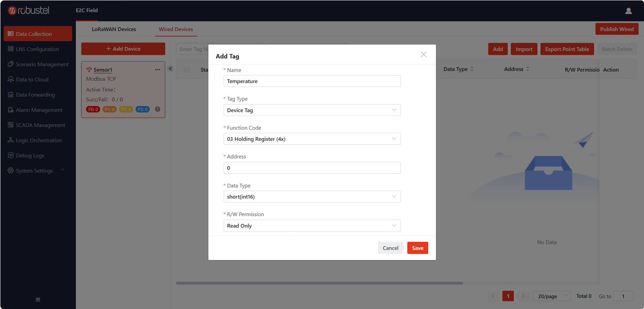644x309 pixels.
Task: Open the Tag Type dropdown
Action: (x=312, y=110)
